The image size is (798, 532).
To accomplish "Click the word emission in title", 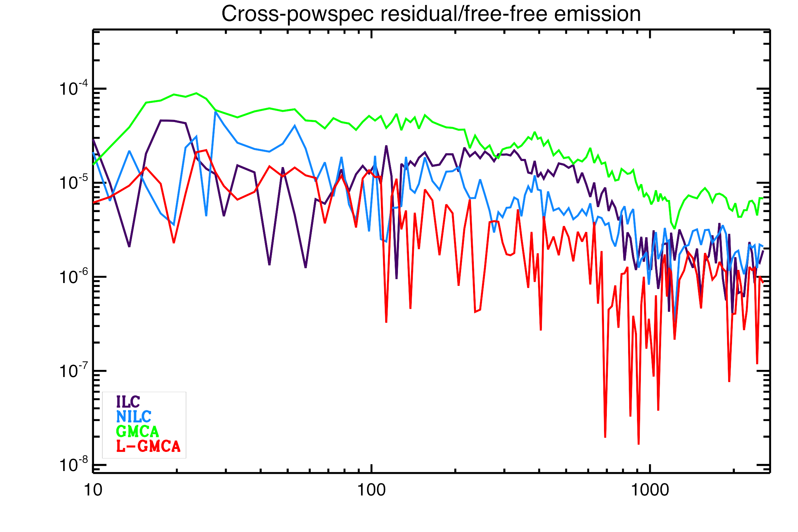I will point(597,14).
